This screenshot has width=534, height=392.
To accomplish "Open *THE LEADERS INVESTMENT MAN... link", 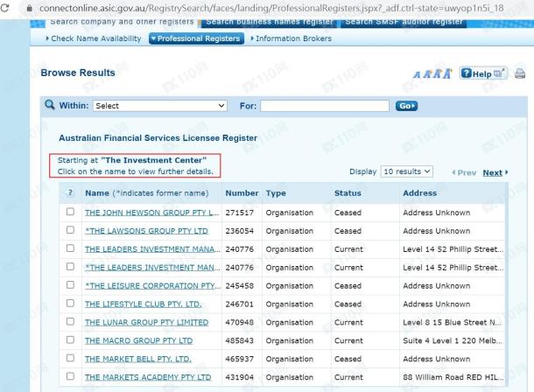I will 152,268.
